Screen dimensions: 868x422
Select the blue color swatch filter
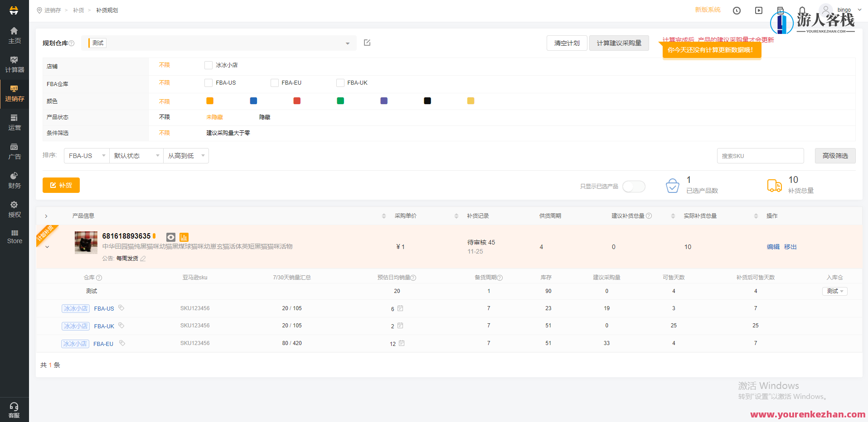point(253,101)
